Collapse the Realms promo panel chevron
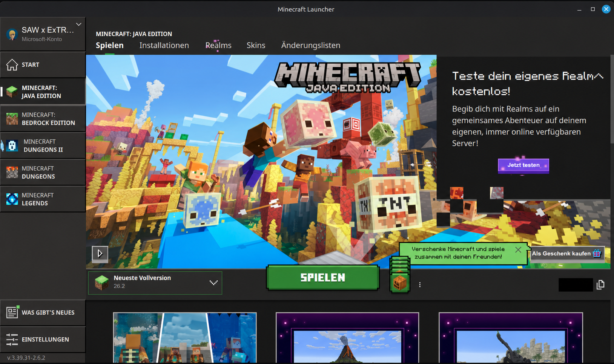Viewport: 614px width, 364px height. point(599,76)
